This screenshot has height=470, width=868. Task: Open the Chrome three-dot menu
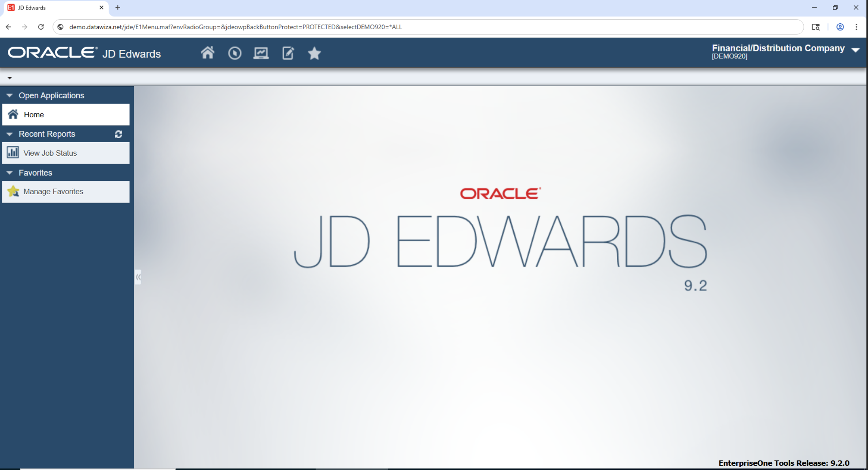856,27
